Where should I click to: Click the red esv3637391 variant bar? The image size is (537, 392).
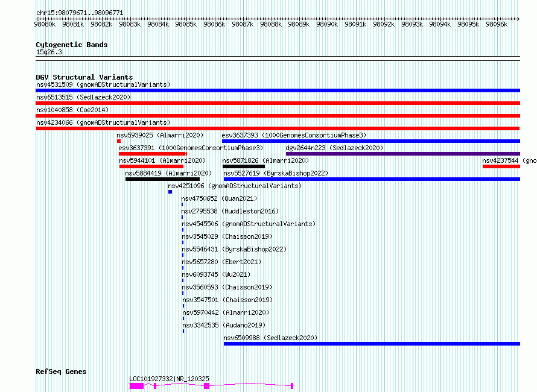coord(153,154)
